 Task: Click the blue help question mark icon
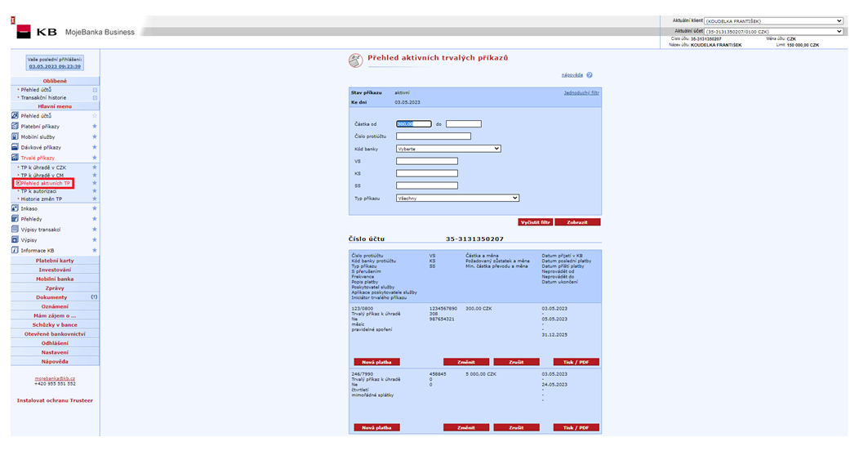(589, 75)
